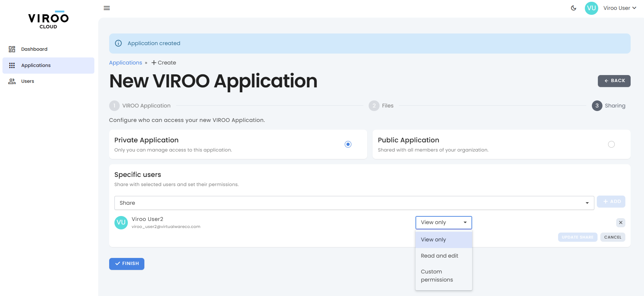This screenshot has width=644, height=296.
Task: Remove Viroo User2 with X button
Action: coord(621,222)
